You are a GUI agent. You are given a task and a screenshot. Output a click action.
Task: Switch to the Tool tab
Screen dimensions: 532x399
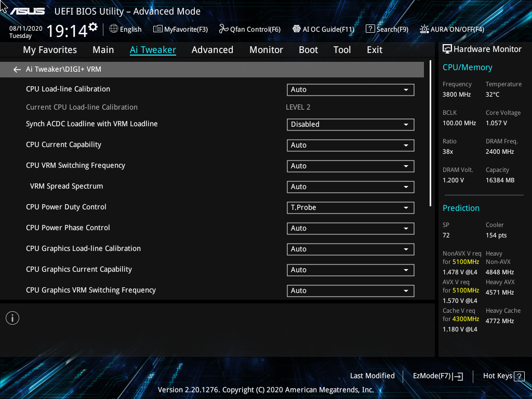[x=342, y=50]
